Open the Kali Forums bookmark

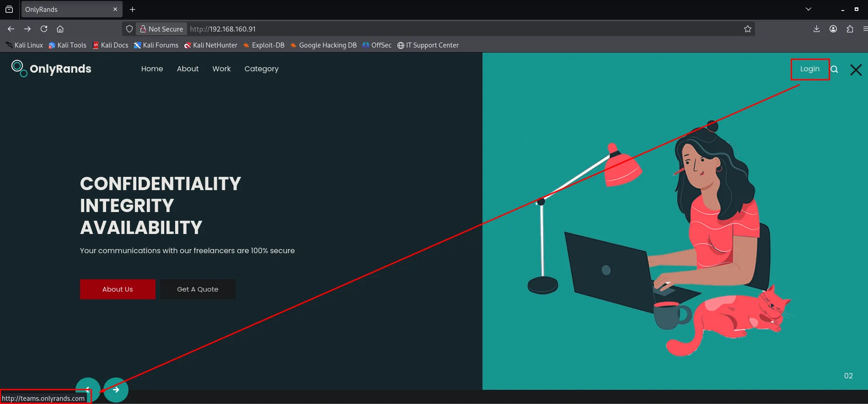click(156, 45)
